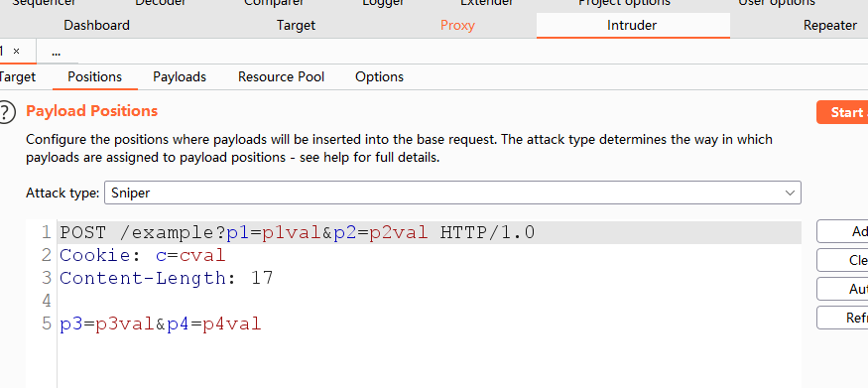Viewport: 868px width, 388px height.
Task: Go to the Repeater tab
Action: [x=829, y=26]
